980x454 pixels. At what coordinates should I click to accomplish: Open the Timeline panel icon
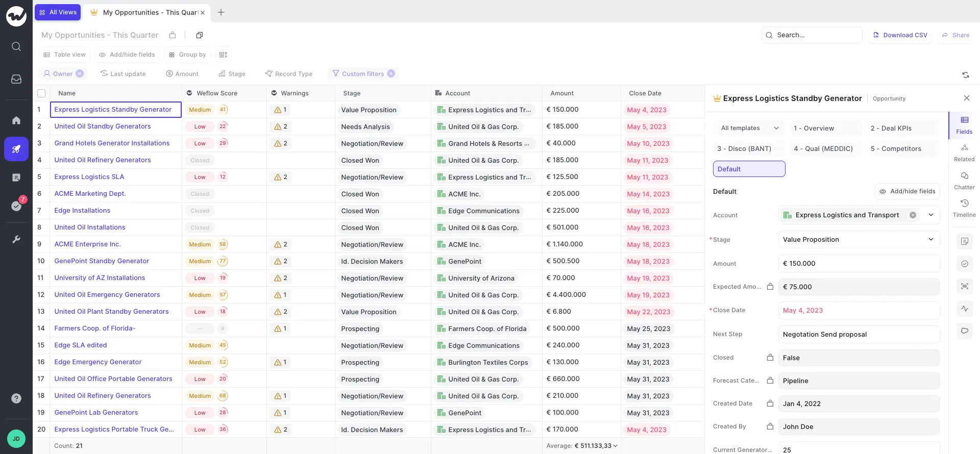point(964,208)
